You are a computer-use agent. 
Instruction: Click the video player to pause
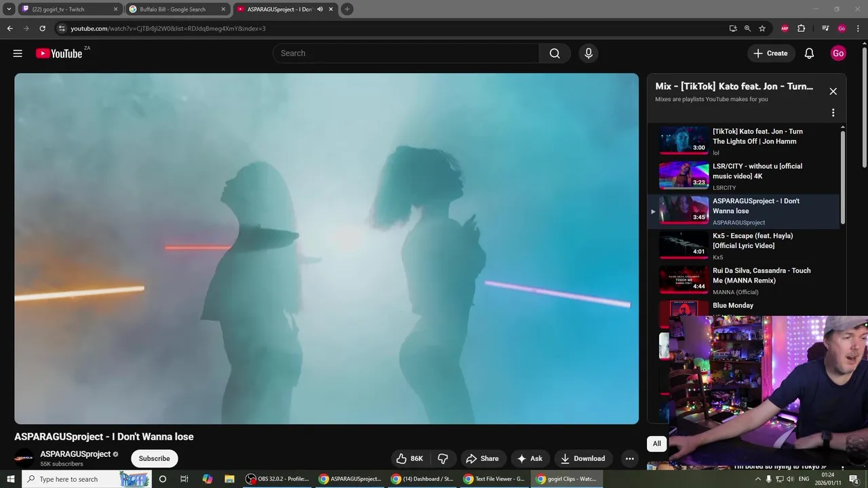326,249
